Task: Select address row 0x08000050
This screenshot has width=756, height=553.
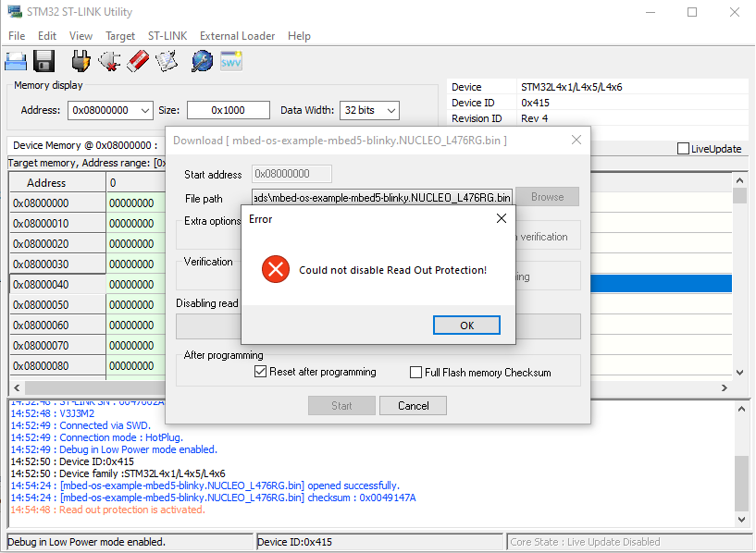Action: pos(57,305)
